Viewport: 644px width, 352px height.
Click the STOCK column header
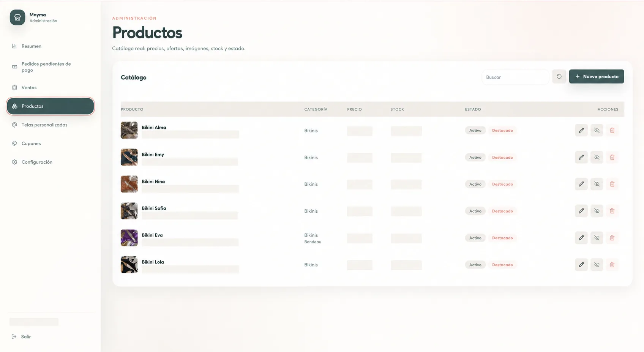tap(397, 109)
